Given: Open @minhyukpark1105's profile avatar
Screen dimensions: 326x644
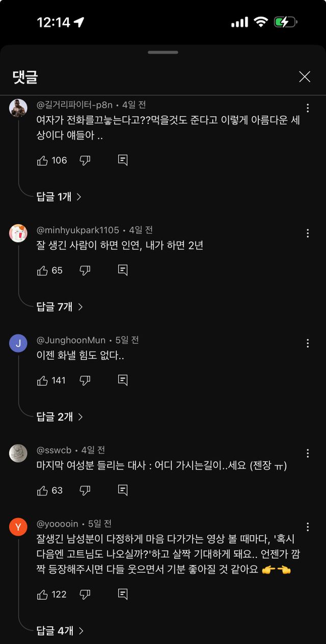Looking at the screenshot, I should 18,233.
